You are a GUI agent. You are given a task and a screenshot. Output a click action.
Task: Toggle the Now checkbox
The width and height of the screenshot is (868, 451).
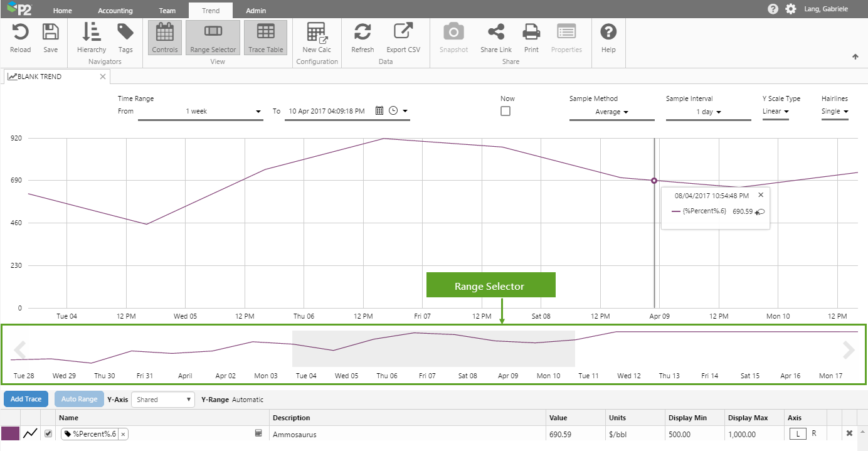tap(505, 111)
